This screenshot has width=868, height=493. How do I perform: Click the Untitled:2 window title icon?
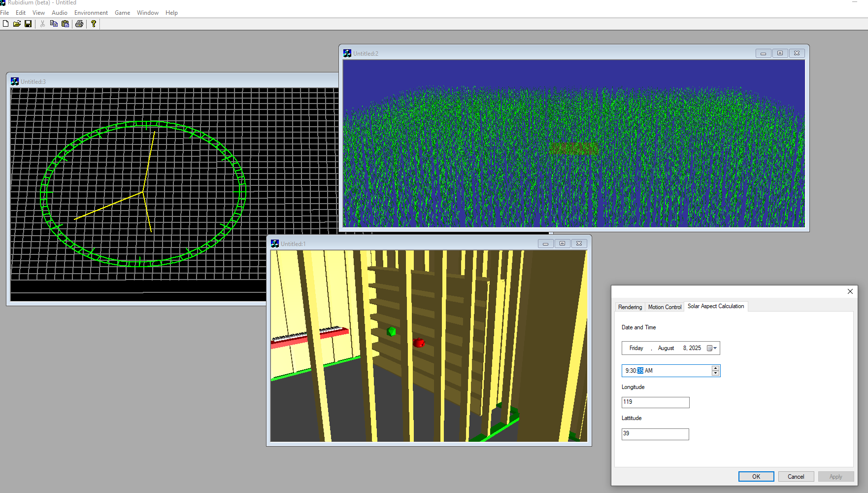point(347,53)
